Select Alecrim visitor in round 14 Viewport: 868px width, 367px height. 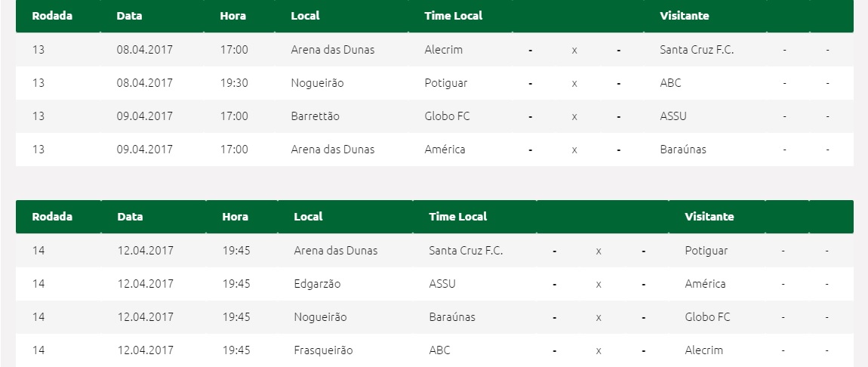[x=704, y=350]
